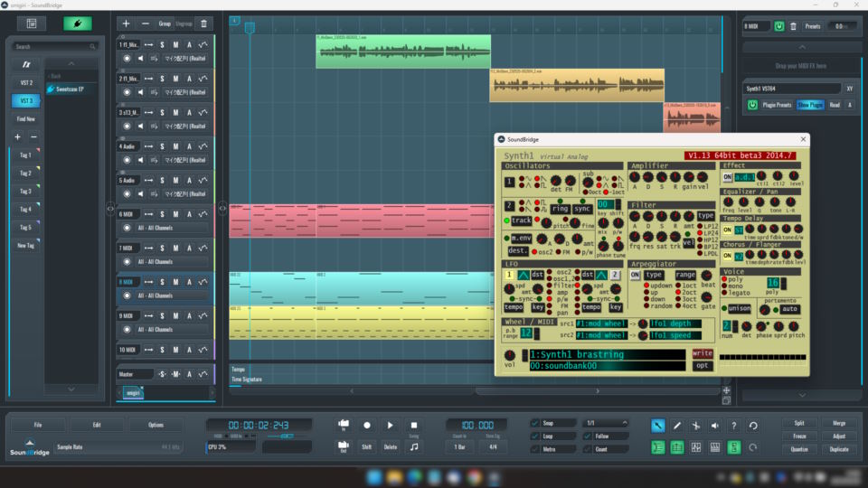Turn on Synth1 Arpeggiator ON button
868x488 pixels.
point(635,275)
